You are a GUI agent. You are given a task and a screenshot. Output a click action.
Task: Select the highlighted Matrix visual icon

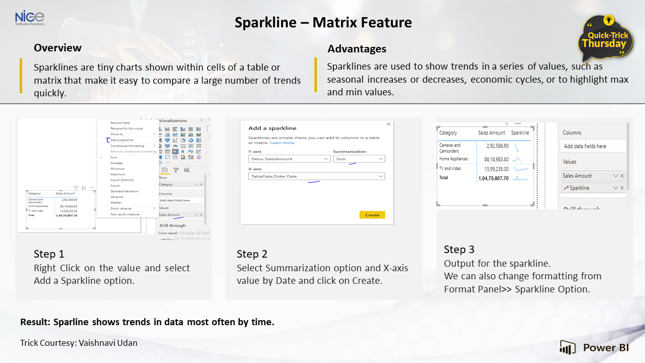pos(175,151)
